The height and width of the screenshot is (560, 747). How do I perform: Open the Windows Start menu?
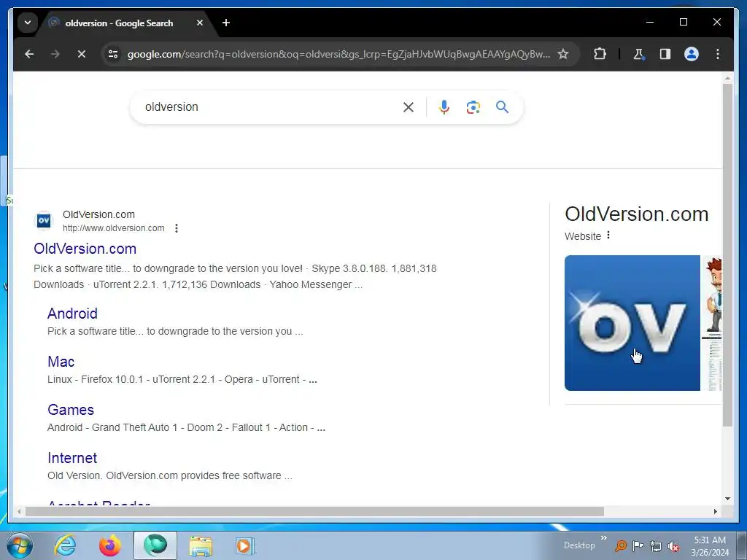tap(18, 545)
